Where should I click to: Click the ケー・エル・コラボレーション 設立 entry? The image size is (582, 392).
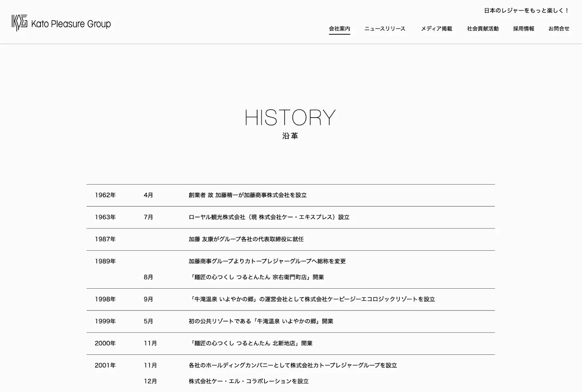(x=248, y=381)
